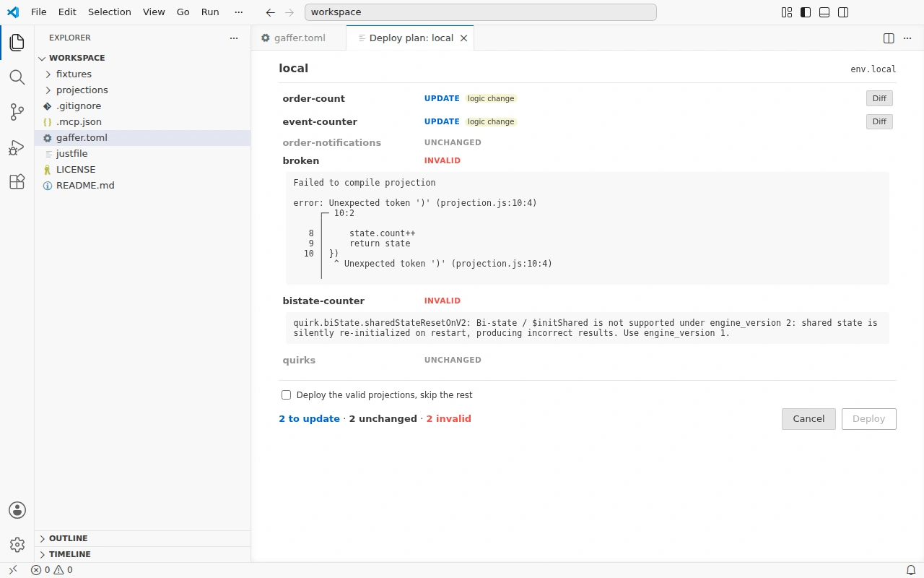This screenshot has width=924, height=578.
Task: Open .gitignore file in explorer
Action: pos(143,105)
